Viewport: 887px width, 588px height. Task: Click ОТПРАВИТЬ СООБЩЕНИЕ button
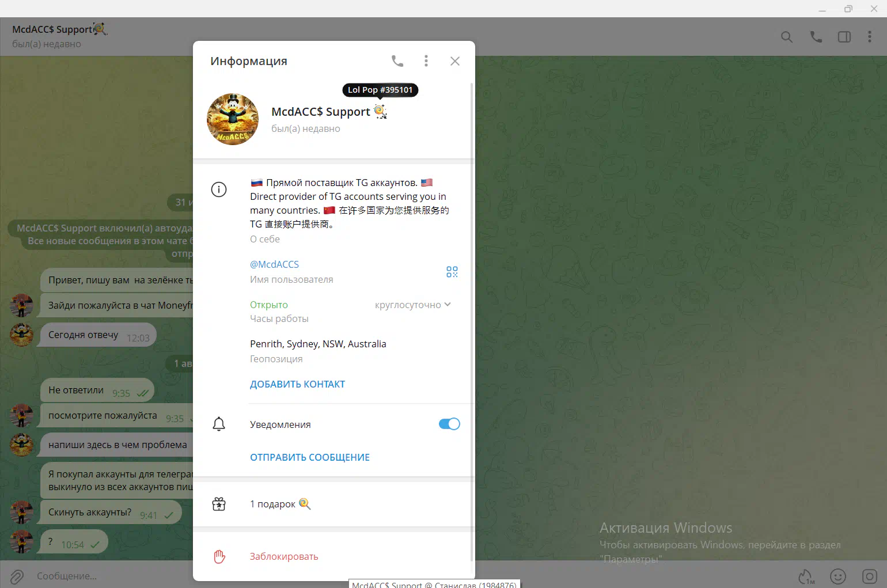pos(310,457)
